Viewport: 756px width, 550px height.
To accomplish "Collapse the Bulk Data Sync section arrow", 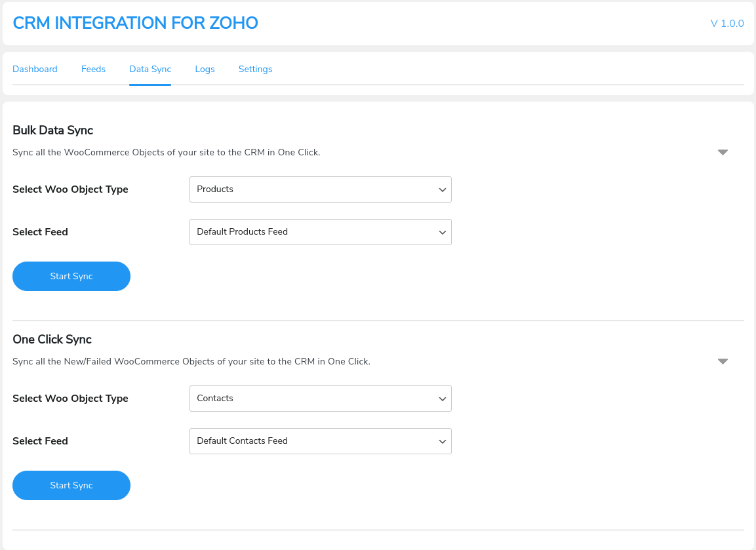I will click(x=723, y=152).
